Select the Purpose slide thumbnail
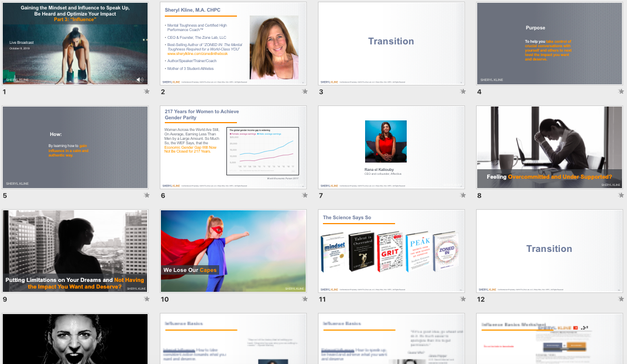This screenshot has width=627, height=364. pyautogui.click(x=549, y=43)
